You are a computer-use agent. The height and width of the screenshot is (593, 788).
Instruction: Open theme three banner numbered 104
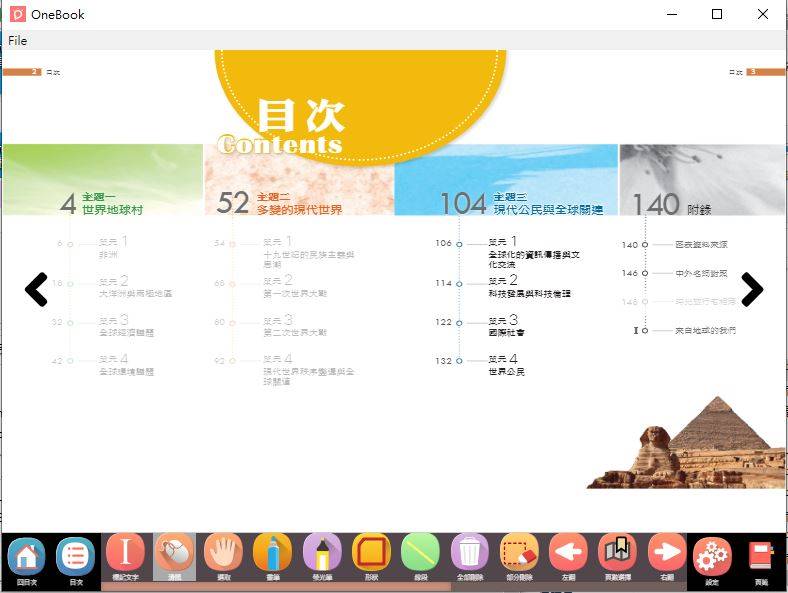pos(506,179)
